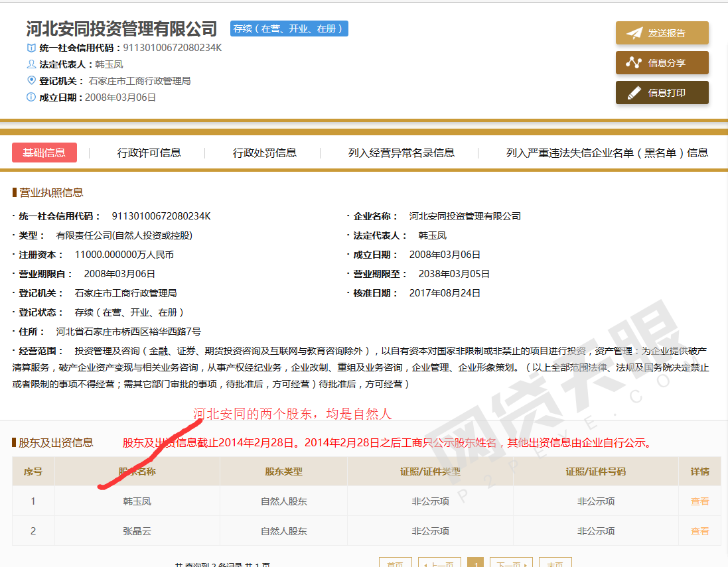Click the 序号 column header

click(33, 472)
